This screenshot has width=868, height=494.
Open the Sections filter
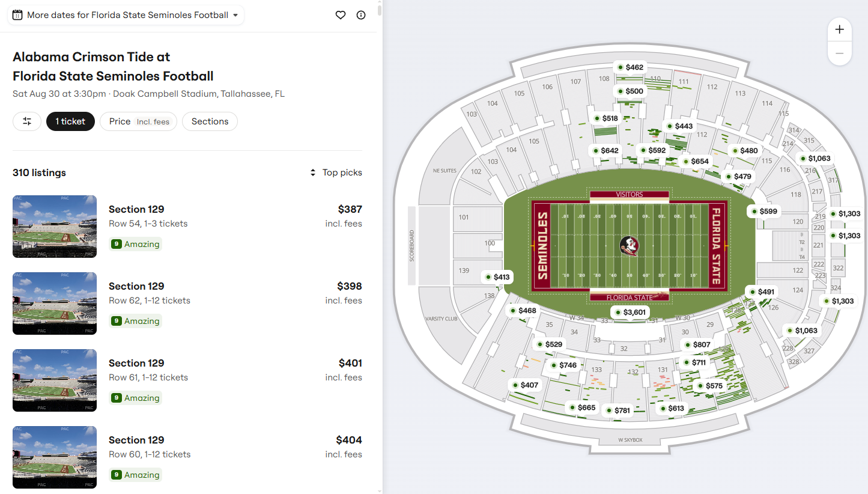[210, 121]
